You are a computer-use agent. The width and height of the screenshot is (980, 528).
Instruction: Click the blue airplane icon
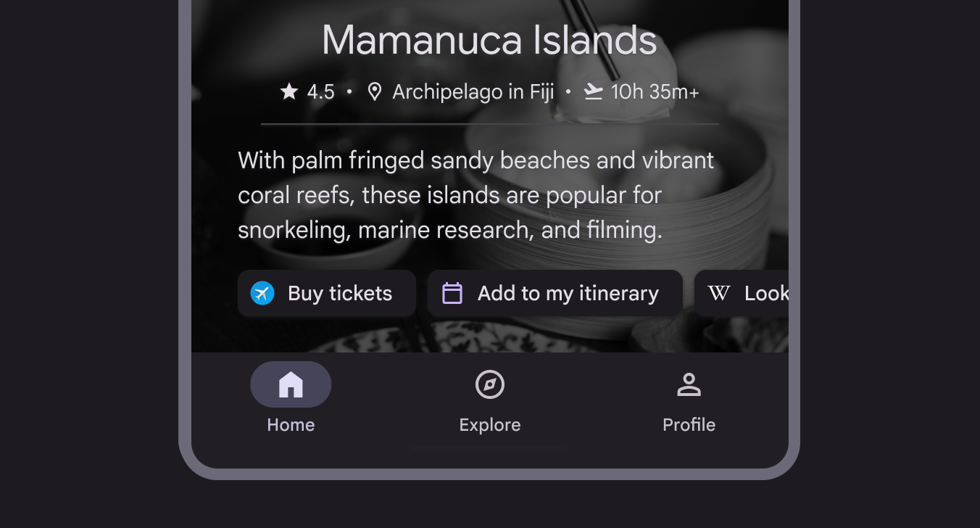click(x=262, y=293)
